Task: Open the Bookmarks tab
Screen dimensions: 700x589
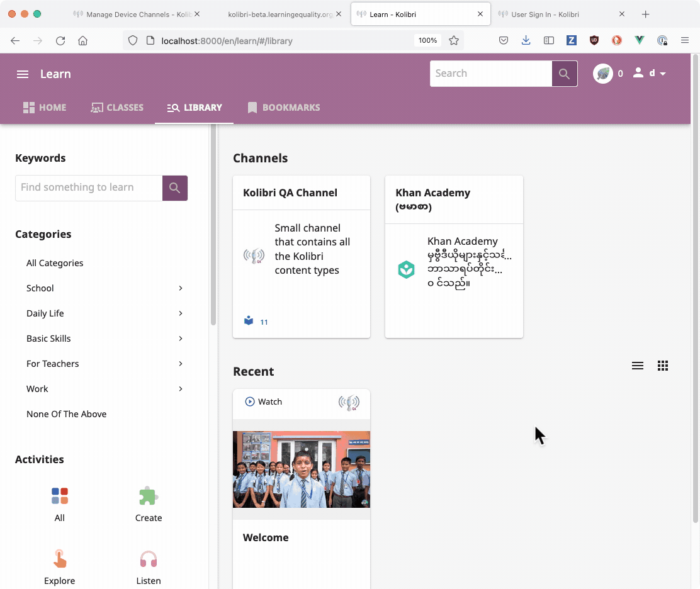Action: (x=283, y=108)
